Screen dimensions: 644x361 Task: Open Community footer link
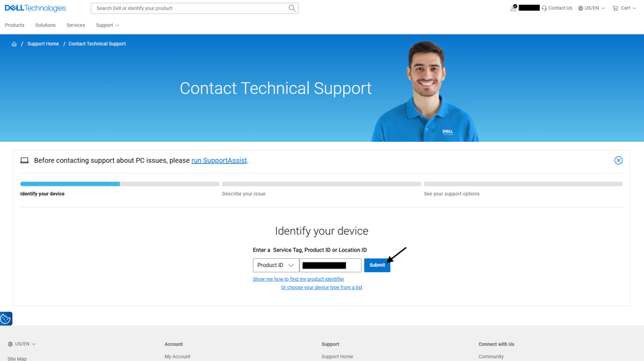tap(491, 356)
